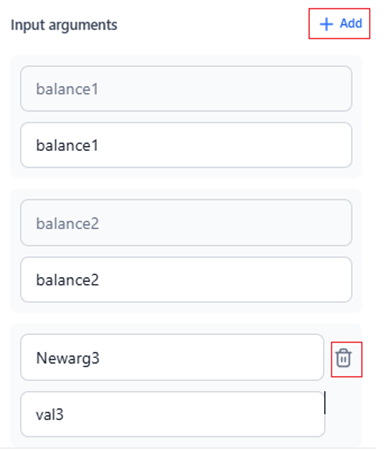Click the word balance1 in the white field
The height and width of the screenshot is (451, 386).
[x=67, y=145]
